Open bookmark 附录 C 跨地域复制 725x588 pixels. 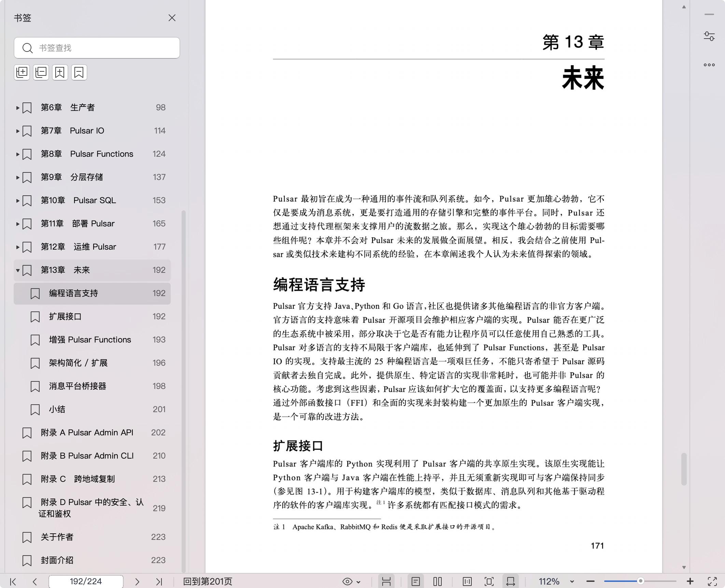[x=92, y=479]
